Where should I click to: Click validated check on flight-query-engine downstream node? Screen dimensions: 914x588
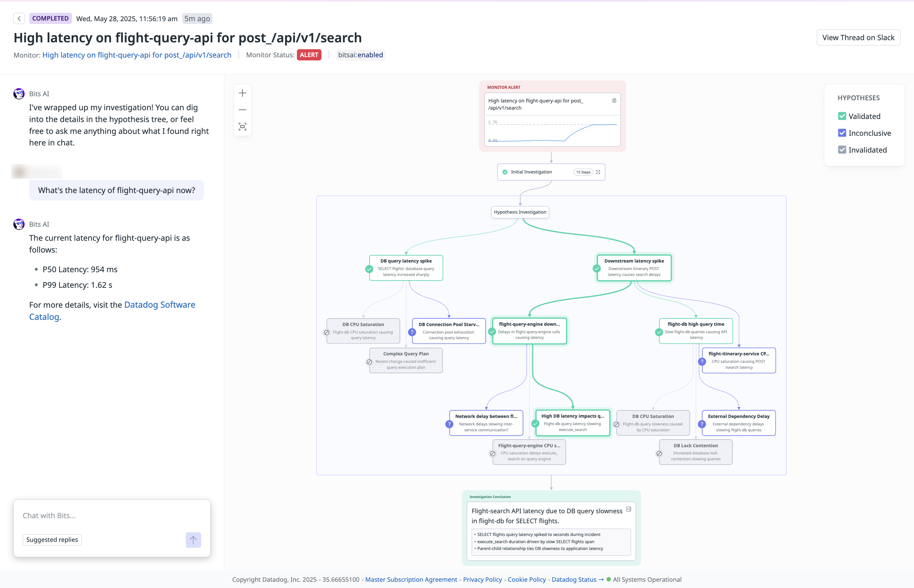point(492,332)
